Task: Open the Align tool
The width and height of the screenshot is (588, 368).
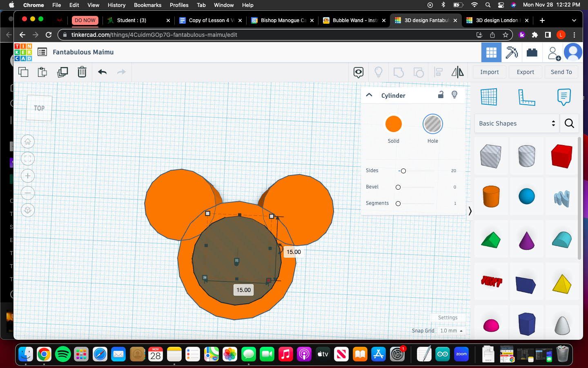Action: pyautogui.click(x=438, y=72)
